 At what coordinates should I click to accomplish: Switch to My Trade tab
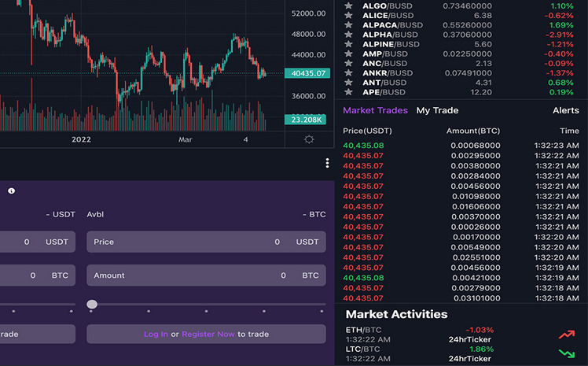click(437, 110)
